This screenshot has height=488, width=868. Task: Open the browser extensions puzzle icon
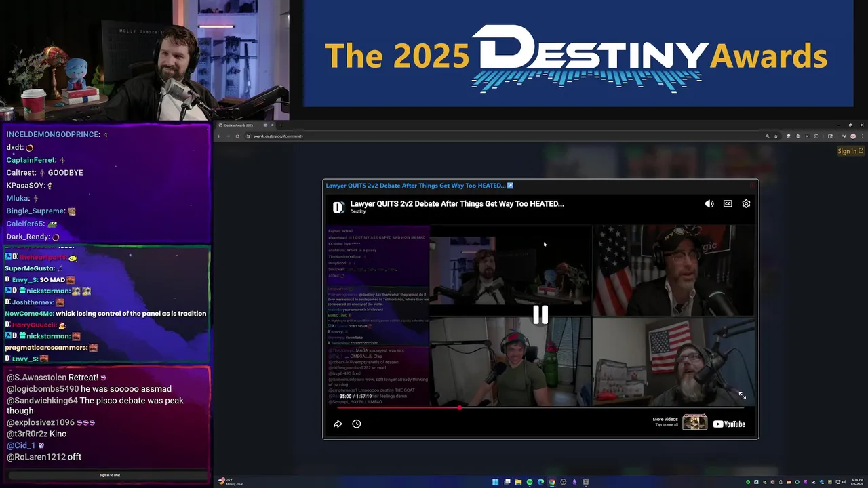pos(816,136)
